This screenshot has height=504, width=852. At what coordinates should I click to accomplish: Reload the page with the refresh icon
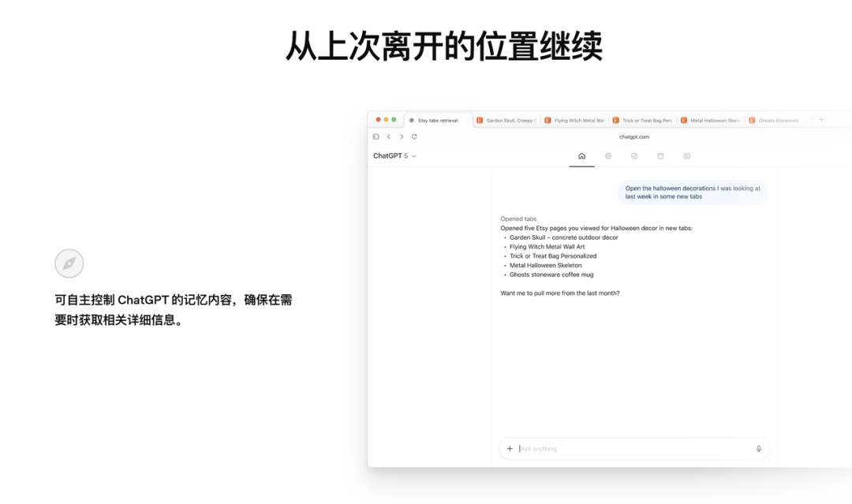414,136
